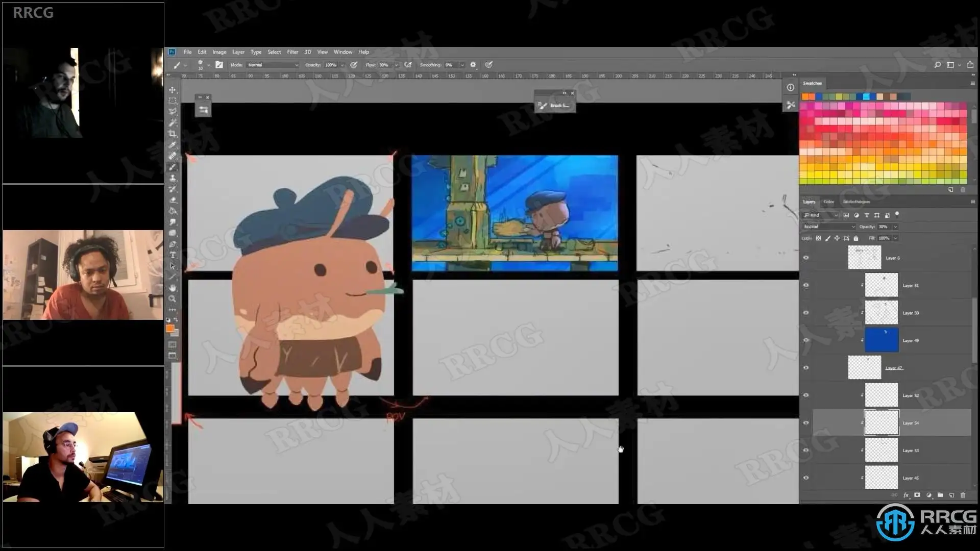This screenshot has width=980, height=551.
Task: Click the orange foreground color swatch
Action: pyautogui.click(x=170, y=329)
